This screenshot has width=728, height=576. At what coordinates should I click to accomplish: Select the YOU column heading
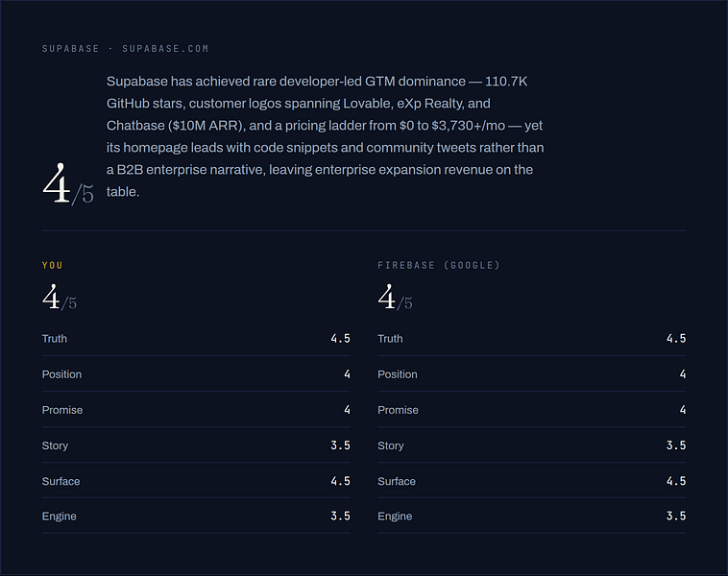[x=52, y=266]
